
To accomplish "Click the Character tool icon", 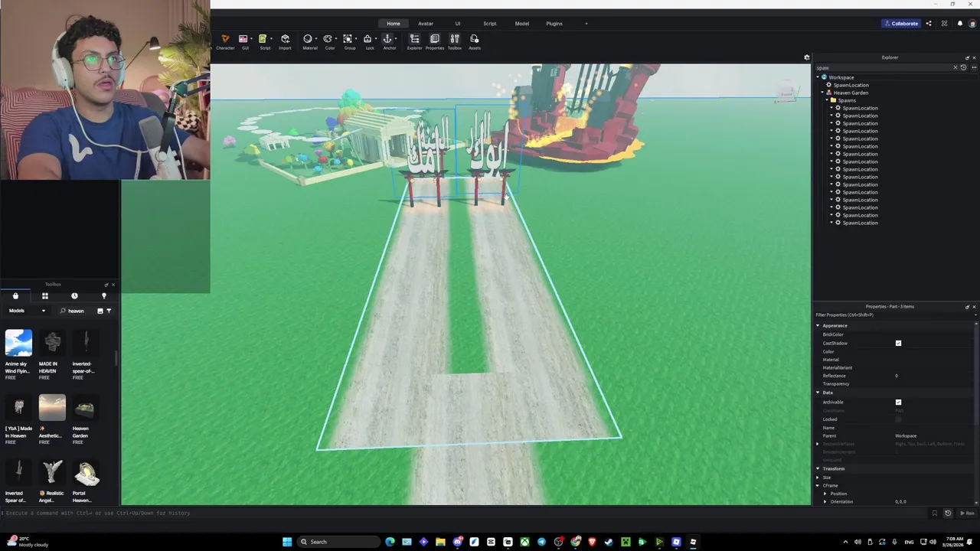I will (x=225, y=39).
